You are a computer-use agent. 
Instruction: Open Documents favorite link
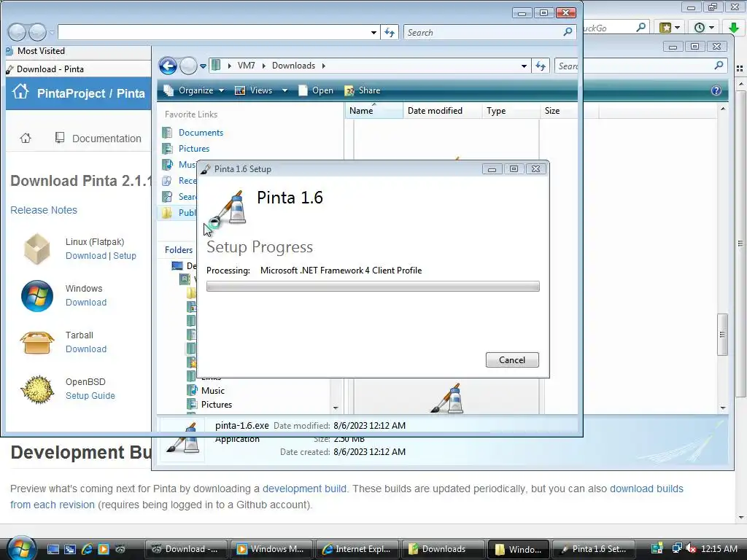pyautogui.click(x=201, y=133)
